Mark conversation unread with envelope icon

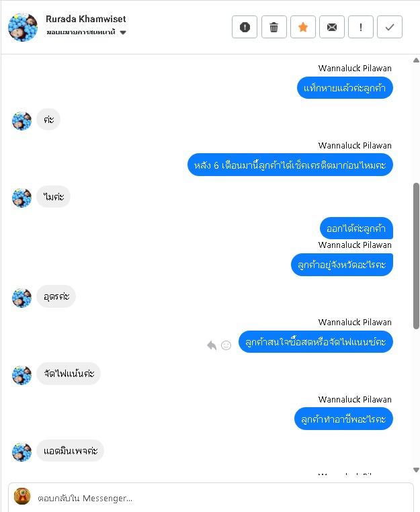click(331, 27)
